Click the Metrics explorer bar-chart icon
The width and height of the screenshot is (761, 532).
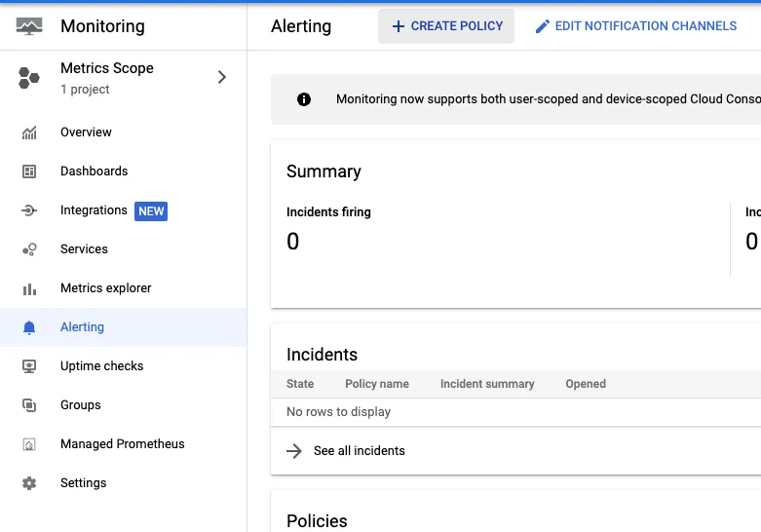click(x=29, y=288)
